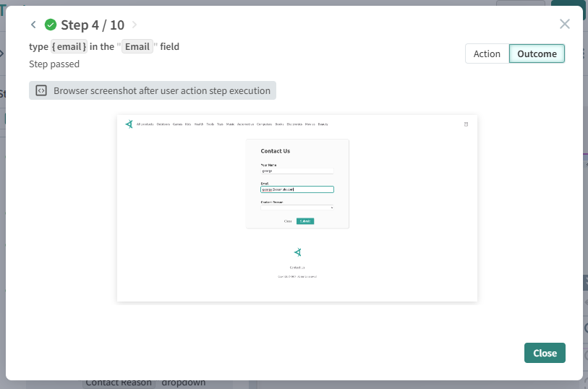Viewport: 588px width, 389px height.
Task: Open the Contact Reason dropdown in the screenshot
Action: click(297, 208)
